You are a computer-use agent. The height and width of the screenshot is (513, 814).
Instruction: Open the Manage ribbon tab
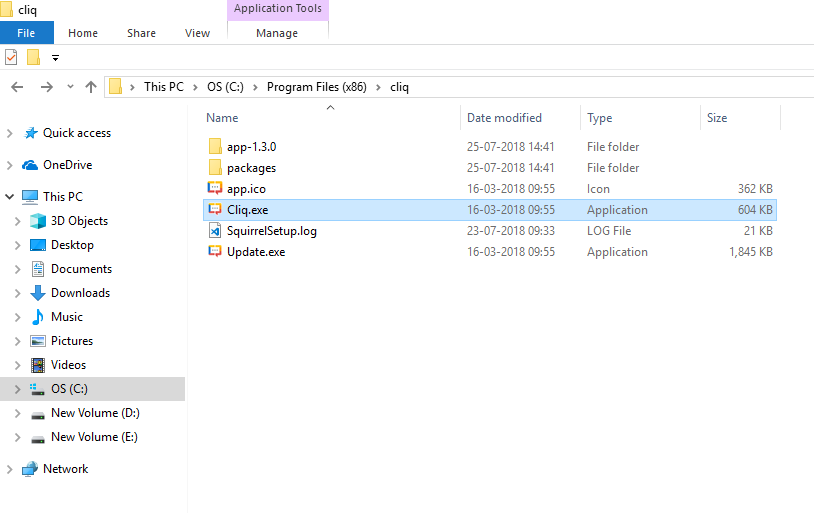pos(277,33)
